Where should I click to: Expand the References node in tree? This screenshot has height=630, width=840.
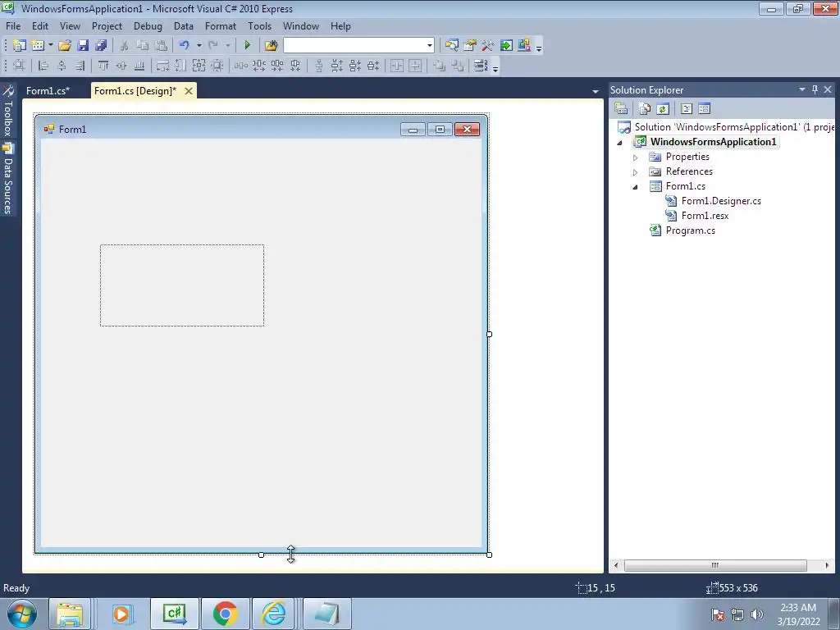click(636, 172)
